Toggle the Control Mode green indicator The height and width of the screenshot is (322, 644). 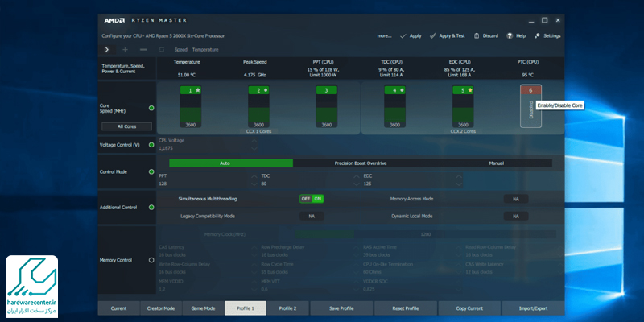tap(151, 171)
